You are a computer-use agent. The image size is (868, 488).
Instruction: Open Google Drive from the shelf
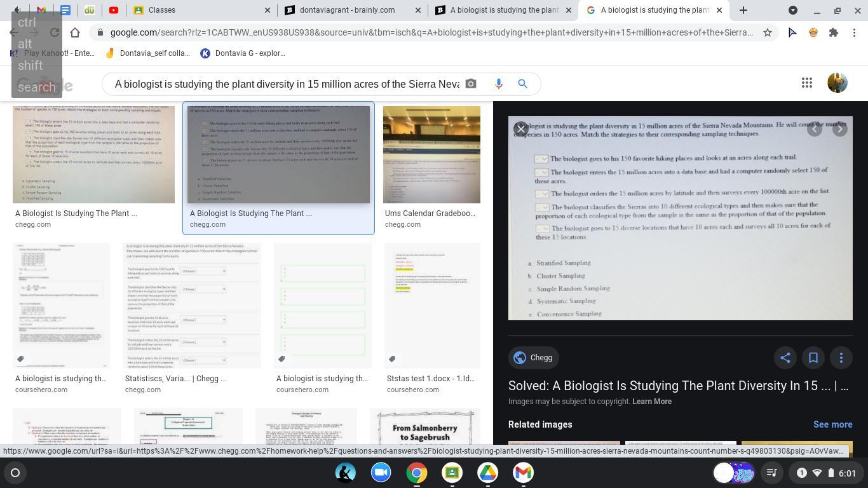487,473
